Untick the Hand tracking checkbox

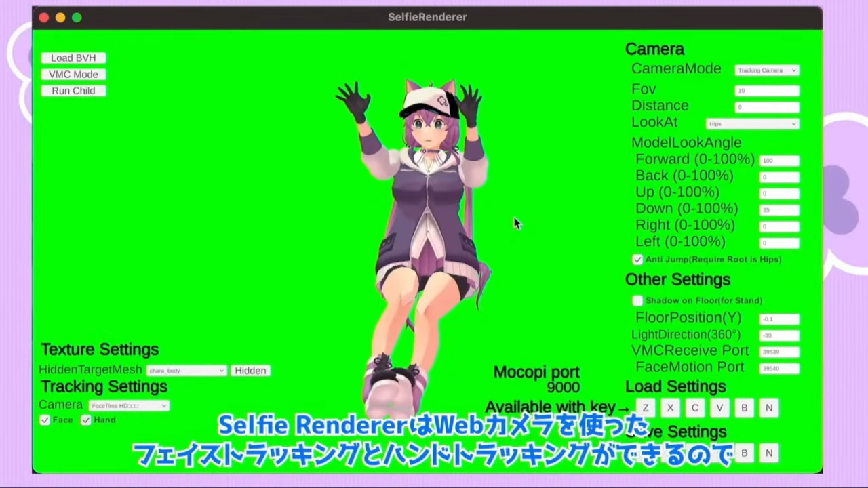86,420
